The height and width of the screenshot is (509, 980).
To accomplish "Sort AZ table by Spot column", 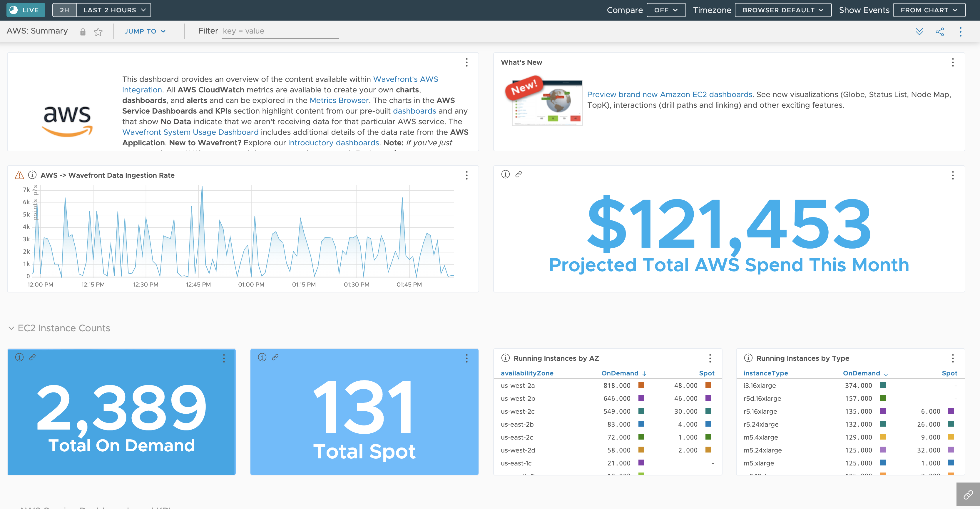I will click(x=706, y=373).
